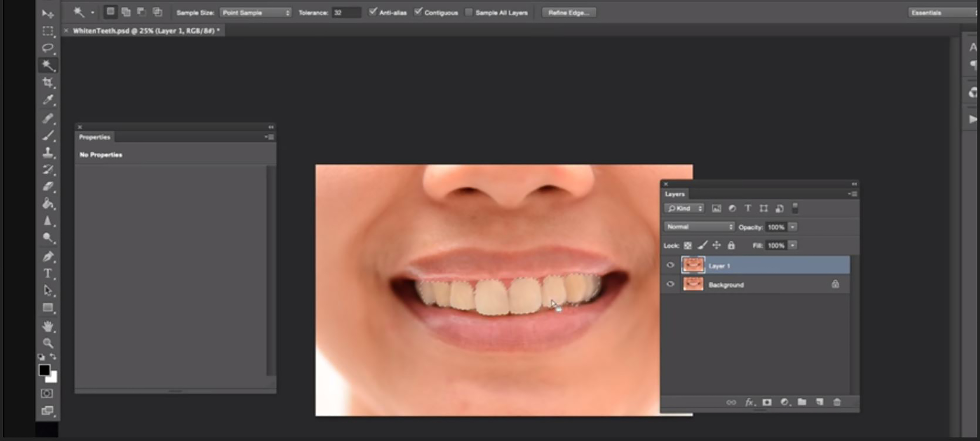The image size is (980, 441).
Task: Select the Hand tool
Action: tap(47, 326)
